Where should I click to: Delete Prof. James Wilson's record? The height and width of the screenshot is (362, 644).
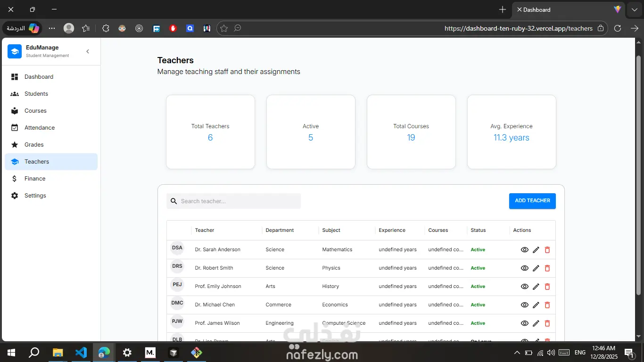[x=547, y=323]
